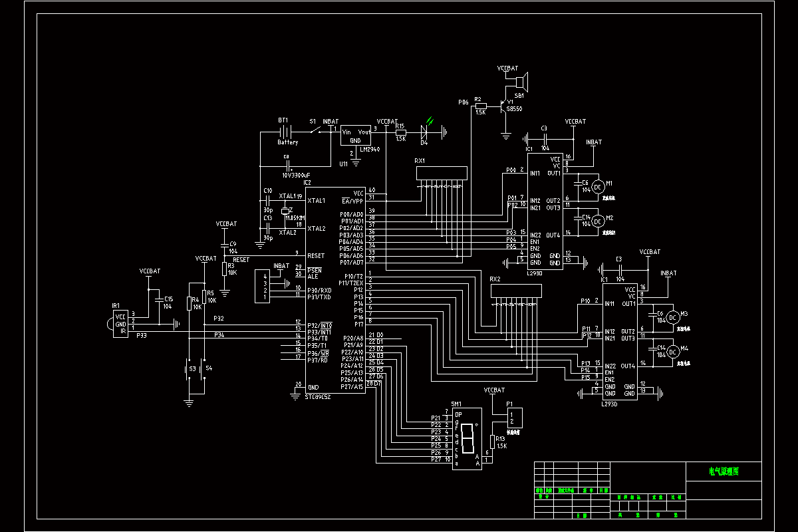Select the SM1 seven-segment display
798x532 pixels.
click(x=467, y=438)
